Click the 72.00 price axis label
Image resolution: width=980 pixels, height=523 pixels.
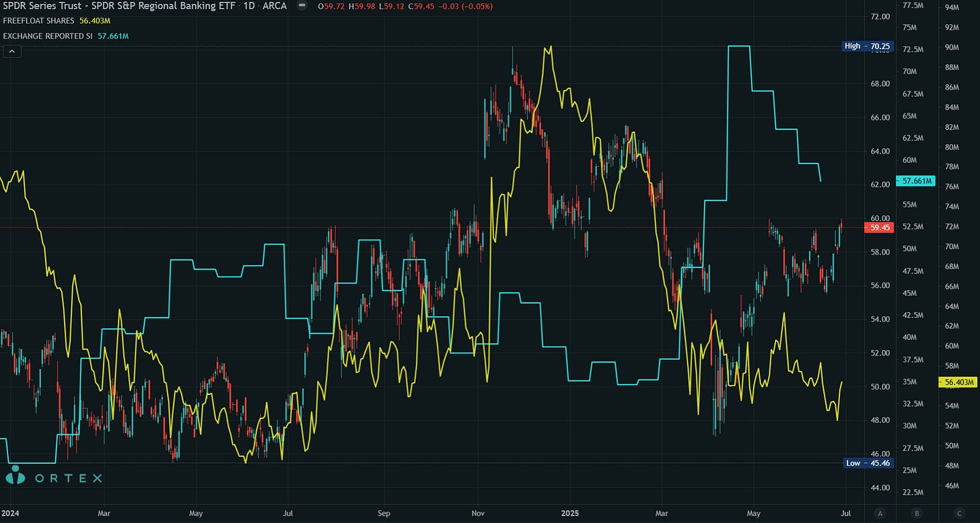[880, 16]
